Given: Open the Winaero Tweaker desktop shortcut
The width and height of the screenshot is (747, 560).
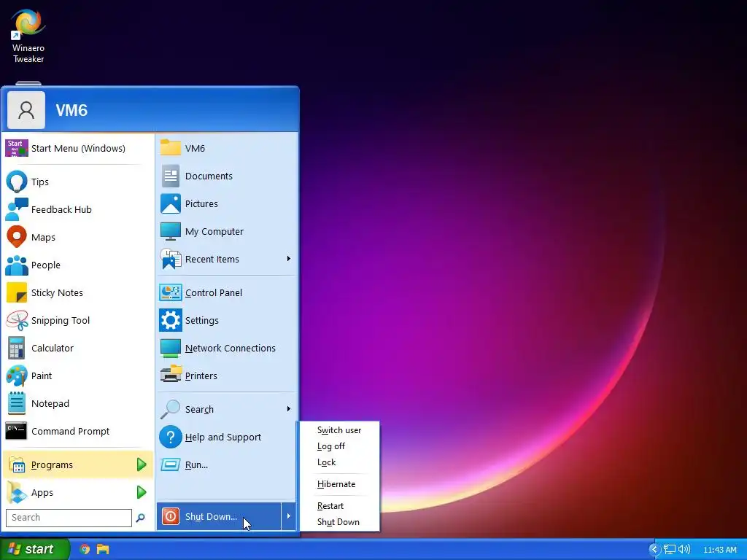Looking at the screenshot, I should point(28,36).
